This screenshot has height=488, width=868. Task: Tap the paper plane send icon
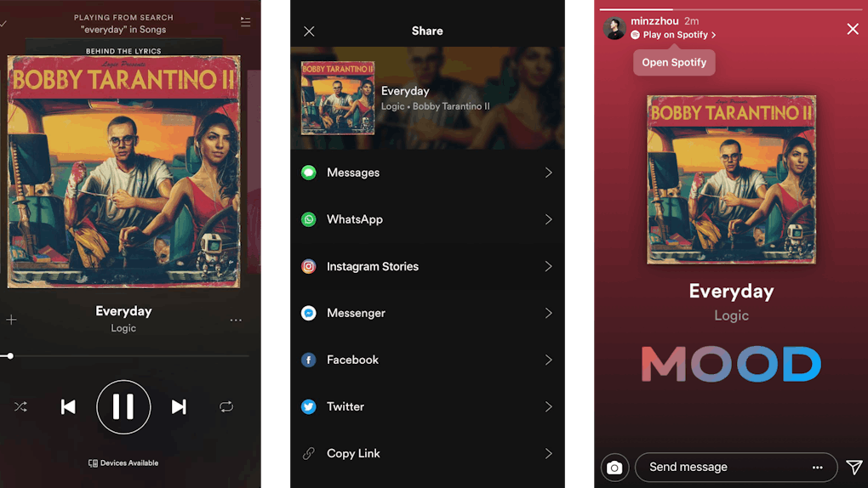(x=854, y=468)
